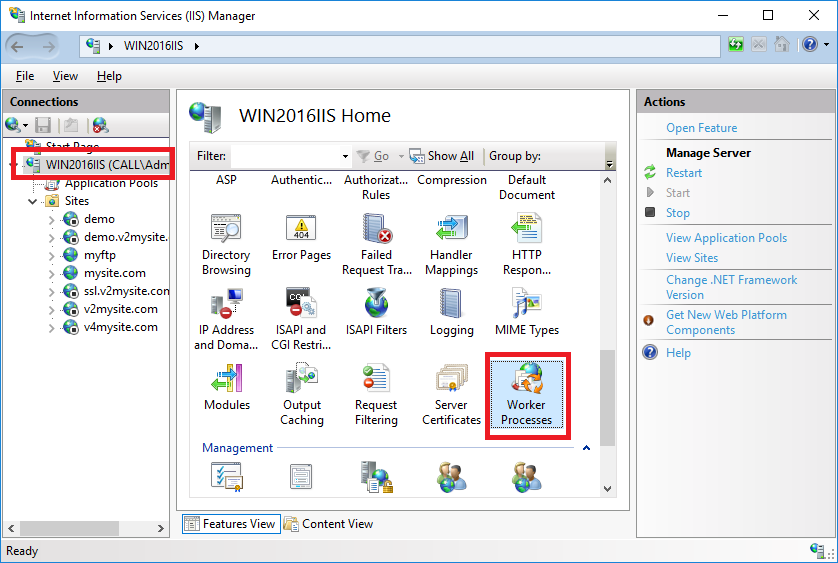Open the View menu
The height and width of the screenshot is (563, 838).
click(x=65, y=76)
